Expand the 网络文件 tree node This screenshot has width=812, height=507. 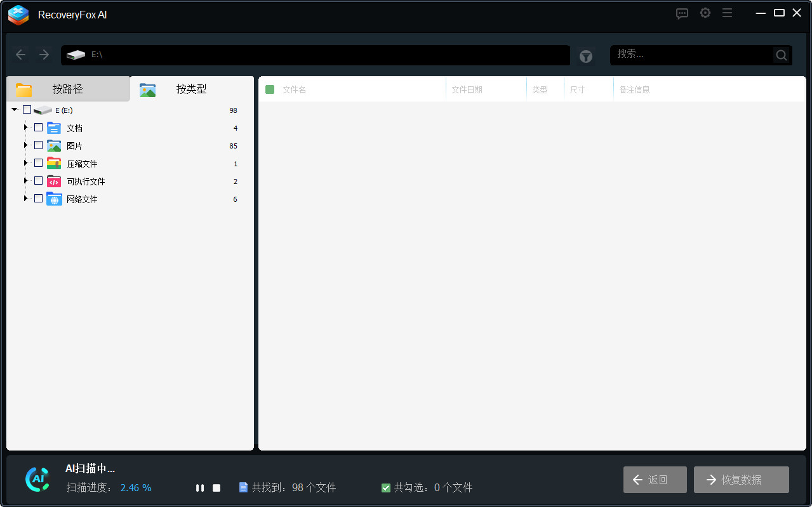coord(25,199)
